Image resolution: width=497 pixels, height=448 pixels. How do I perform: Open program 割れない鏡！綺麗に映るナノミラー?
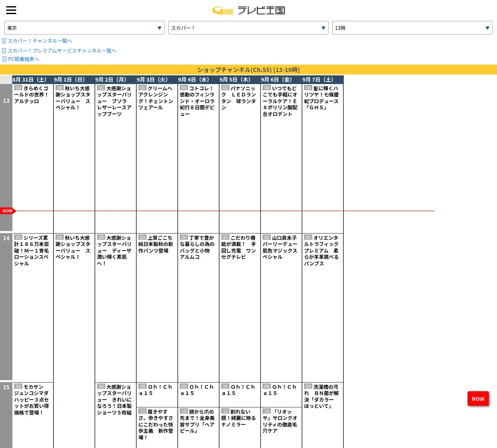240,428
